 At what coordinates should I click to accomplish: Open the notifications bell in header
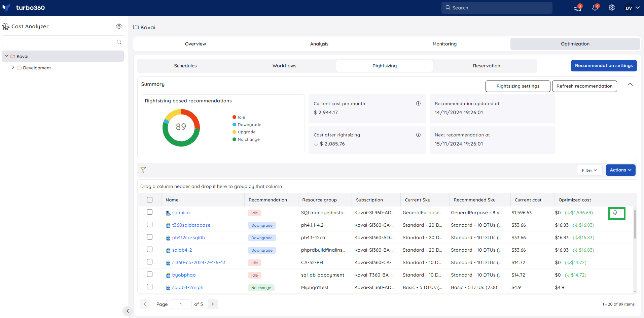[x=595, y=8]
